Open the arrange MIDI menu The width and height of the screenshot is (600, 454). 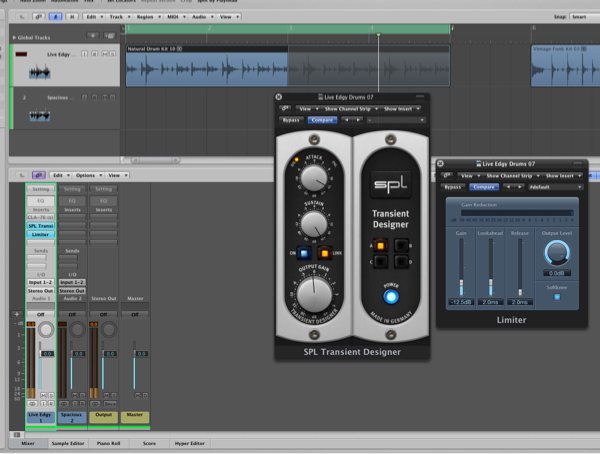(176, 17)
